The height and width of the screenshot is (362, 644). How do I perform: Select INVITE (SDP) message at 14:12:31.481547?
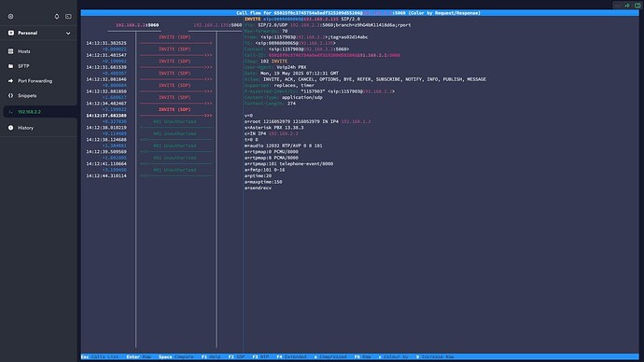(175, 49)
